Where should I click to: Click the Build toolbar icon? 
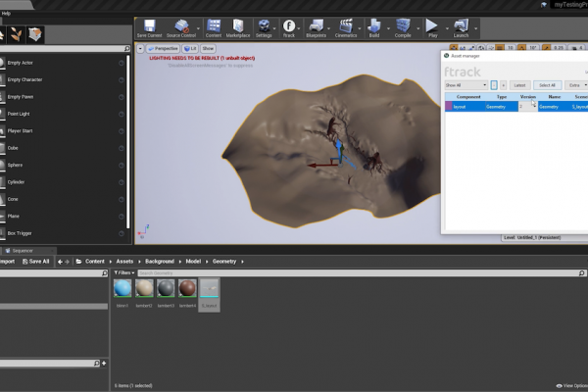tap(374, 28)
